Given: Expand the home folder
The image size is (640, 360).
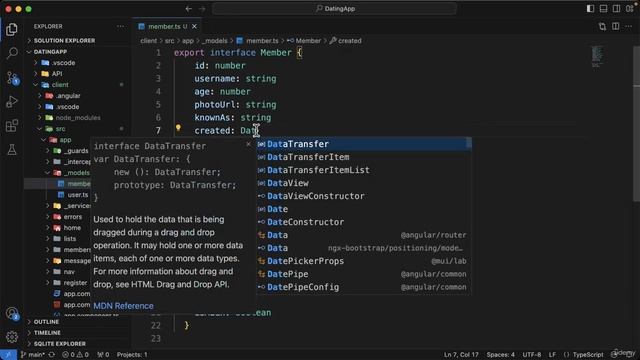Looking at the screenshot, I should (72, 228).
